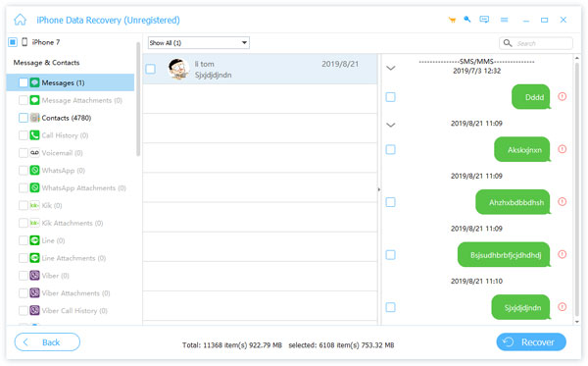Viewport: 588px width, 366px height.
Task: Check the Contacts (4780) checkbox
Action: pos(24,118)
